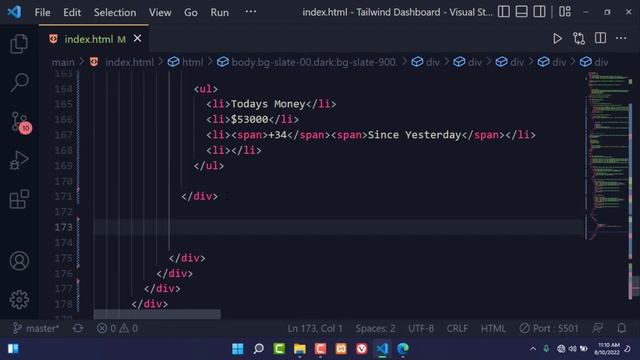Open clock and date in taskbar
The image size is (640, 360).
pyautogui.click(x=607, y=349)
